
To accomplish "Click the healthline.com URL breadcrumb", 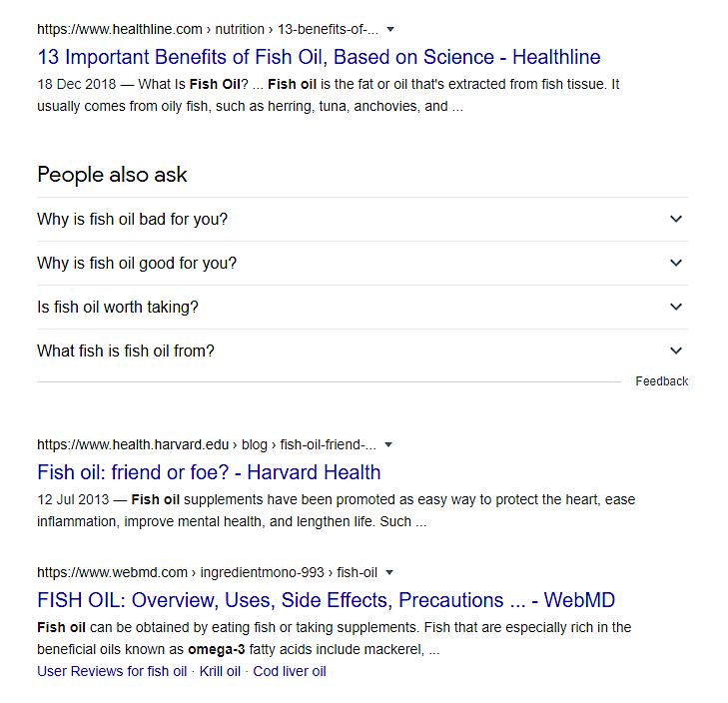I will 208,29.
